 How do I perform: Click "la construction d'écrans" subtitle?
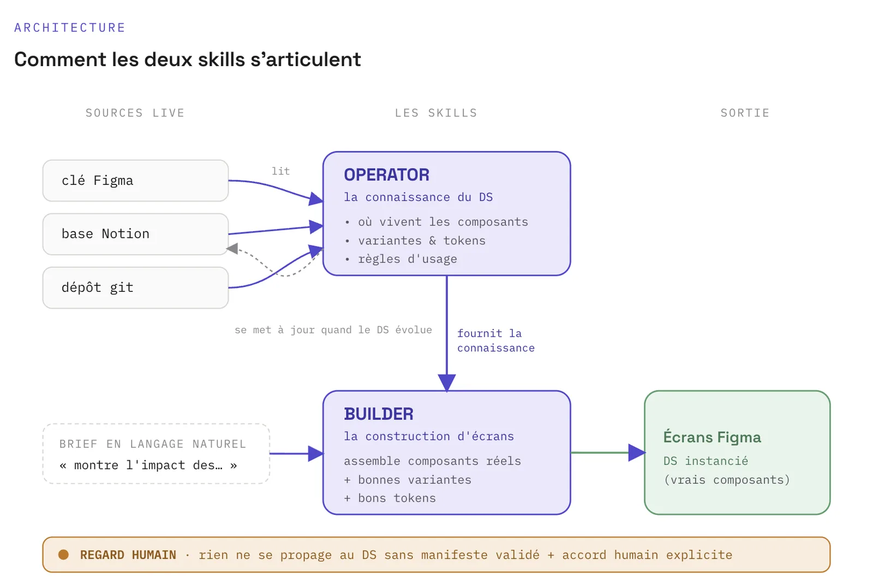[429, 436]
